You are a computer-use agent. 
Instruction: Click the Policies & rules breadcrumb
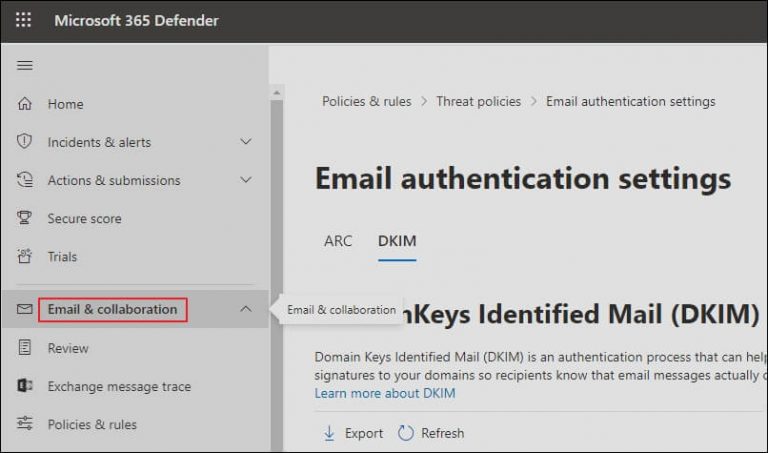point(366,101)
